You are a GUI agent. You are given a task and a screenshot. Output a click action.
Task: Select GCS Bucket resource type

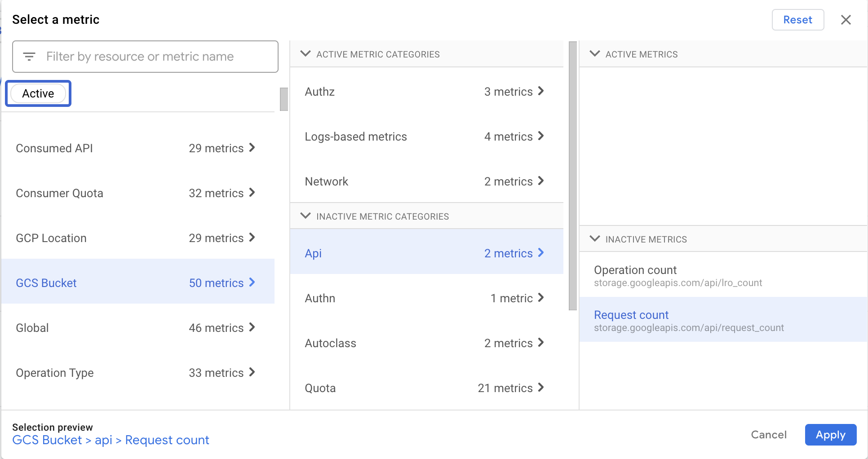tap(138, 281)
